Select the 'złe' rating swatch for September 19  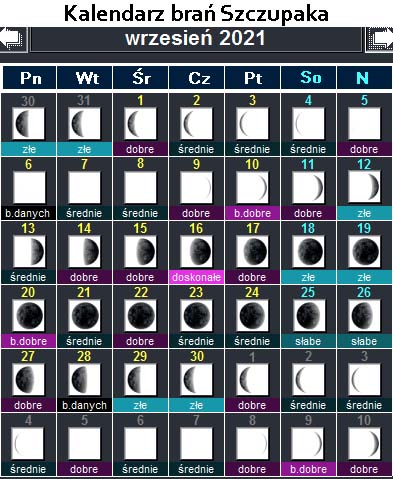pyautogui.click(x=364, y=277)
